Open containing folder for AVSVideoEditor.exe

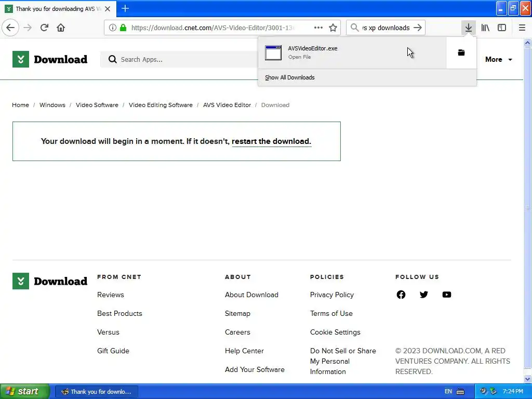(461, 52)
